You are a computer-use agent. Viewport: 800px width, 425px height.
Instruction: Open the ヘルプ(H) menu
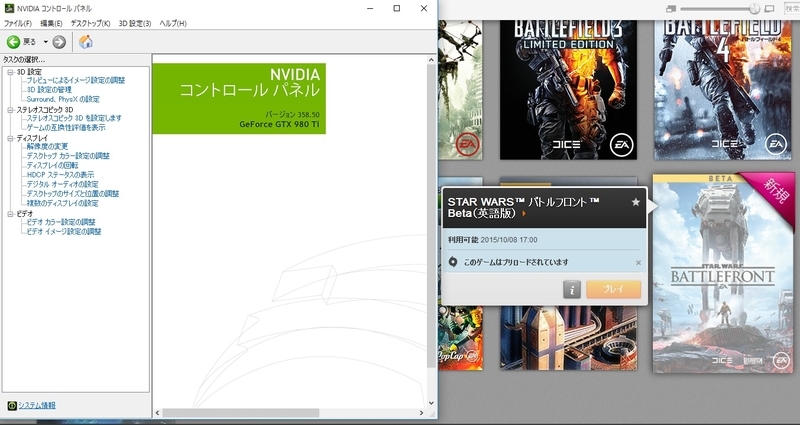[173, 23]
